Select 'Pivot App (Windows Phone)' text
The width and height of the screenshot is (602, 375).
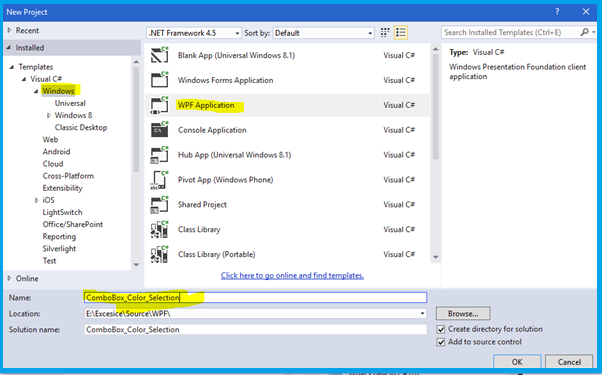(225, 180)
